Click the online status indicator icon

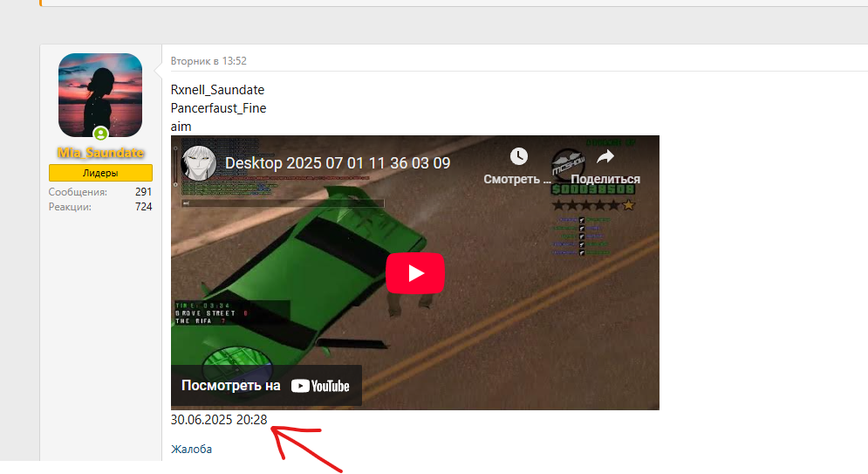point(100,134)
